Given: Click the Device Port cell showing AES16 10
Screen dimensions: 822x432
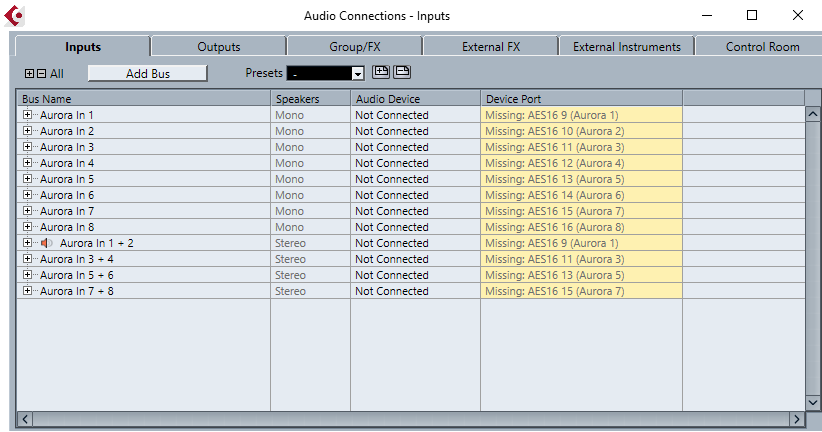Looking at the screenshot, I should click(x=581, y=131).
